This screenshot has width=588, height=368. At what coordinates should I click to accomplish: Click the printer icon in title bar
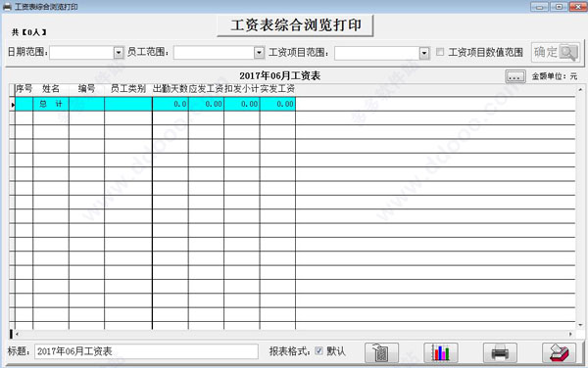coord(7,7)
